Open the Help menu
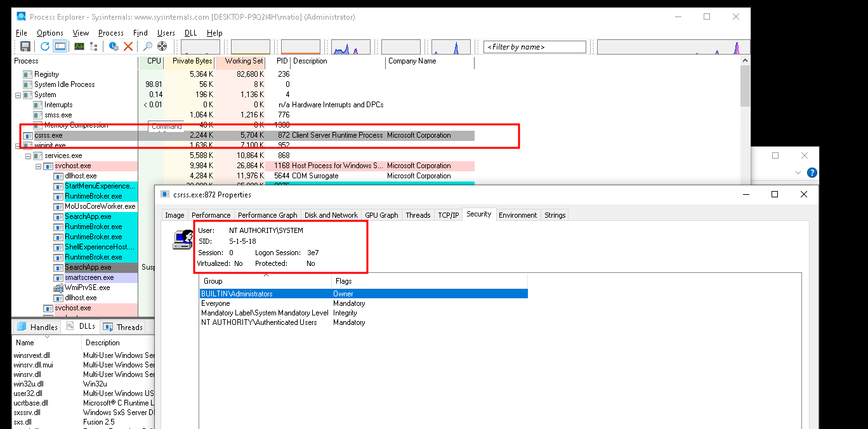 pyautogui.click(x=214, y=33)
